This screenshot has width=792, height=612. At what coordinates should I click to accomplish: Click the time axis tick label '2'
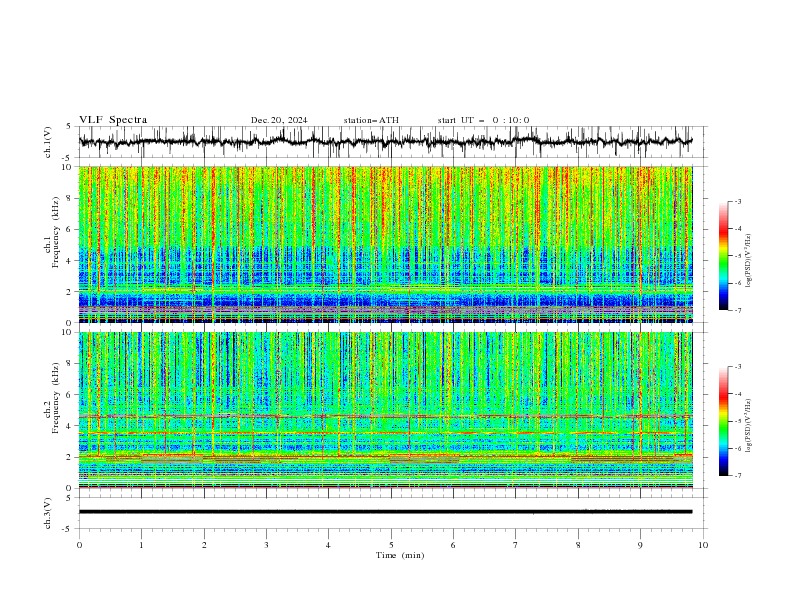pos(204,545)
